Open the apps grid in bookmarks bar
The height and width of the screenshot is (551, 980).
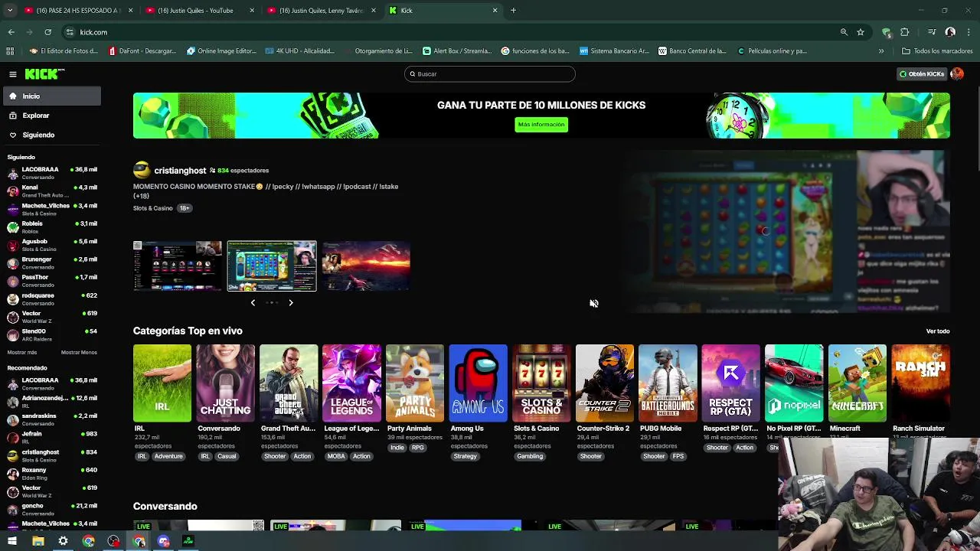coord(10,51)
